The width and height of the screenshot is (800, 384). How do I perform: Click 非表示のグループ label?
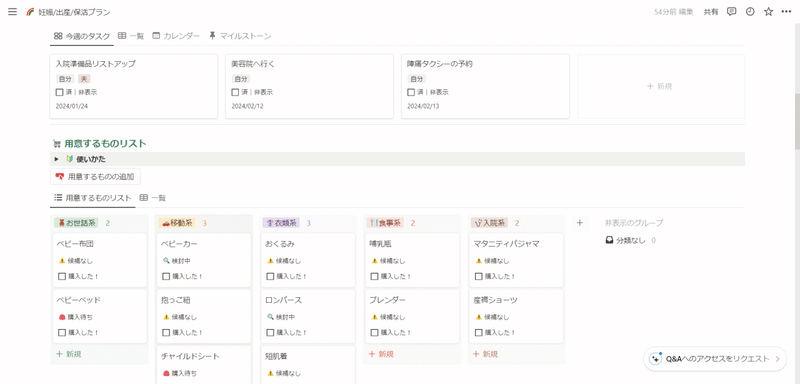click(x=634, y=223)
